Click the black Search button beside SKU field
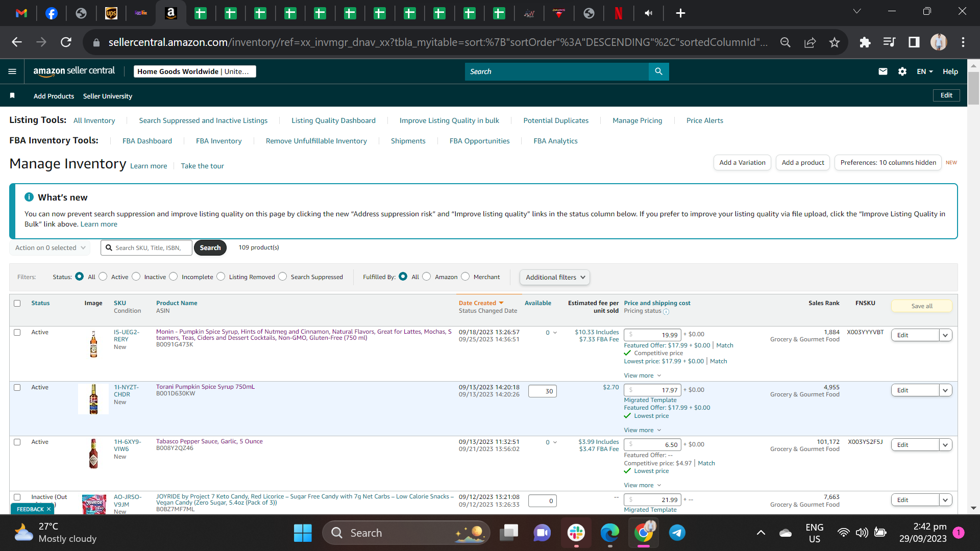The width and height of the screenshot is (980, 551). 210,248
